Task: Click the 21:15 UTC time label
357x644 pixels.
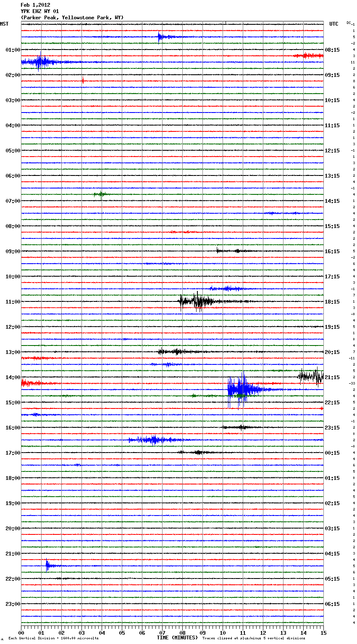Action: click(332, 377)
